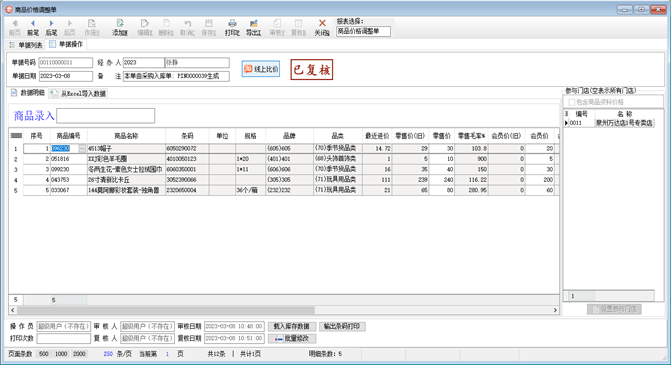Select product code cell 033067
The image size is (671, 365).
click(69, 190)
